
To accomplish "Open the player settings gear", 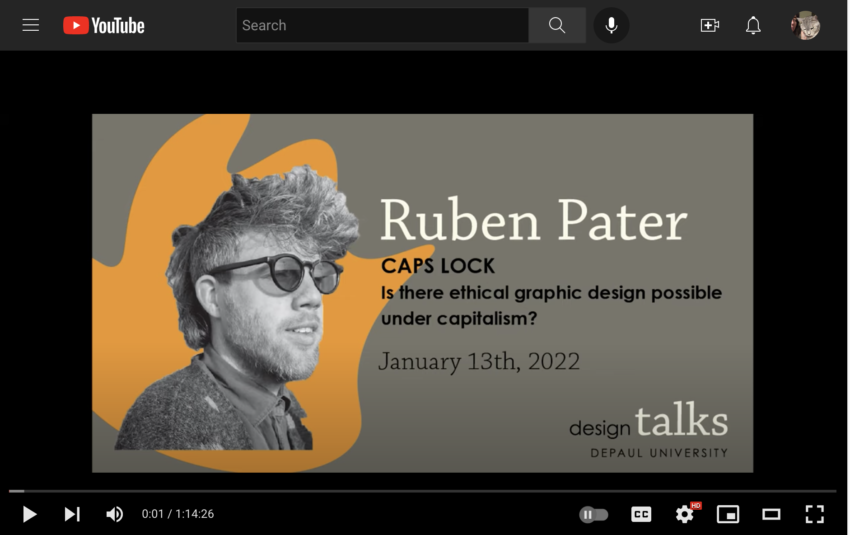I will click(x=685, y=513).
